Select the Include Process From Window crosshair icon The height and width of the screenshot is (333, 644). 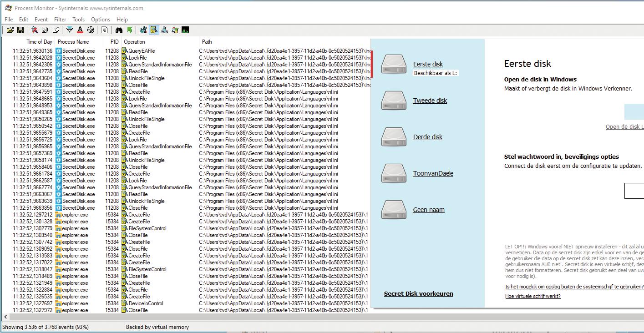91,30
